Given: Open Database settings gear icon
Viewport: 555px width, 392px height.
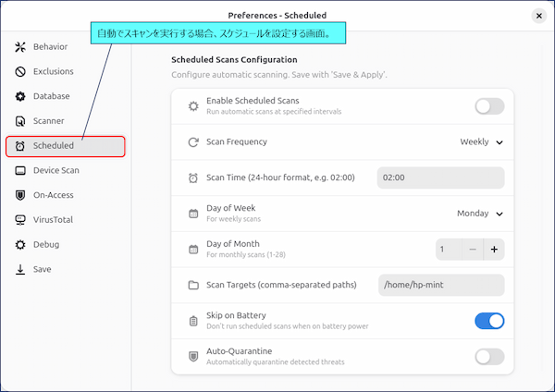Looking at the screenshot, I should [20, 96].
